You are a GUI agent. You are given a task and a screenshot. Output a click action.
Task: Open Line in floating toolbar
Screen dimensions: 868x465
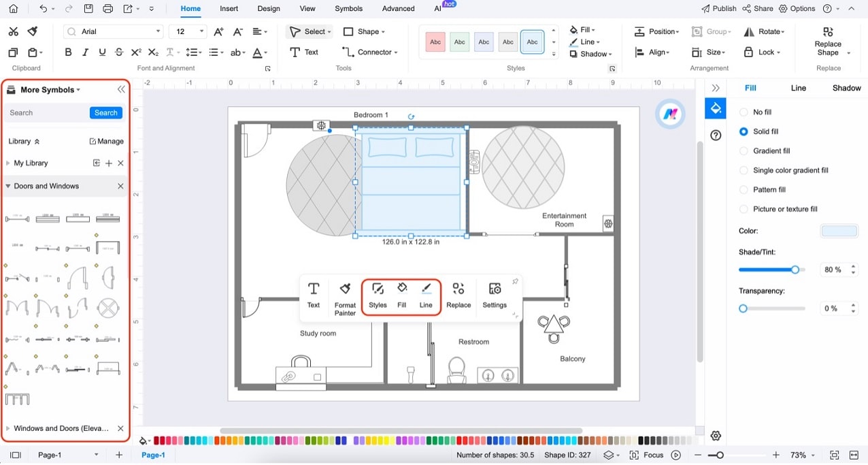426,296
